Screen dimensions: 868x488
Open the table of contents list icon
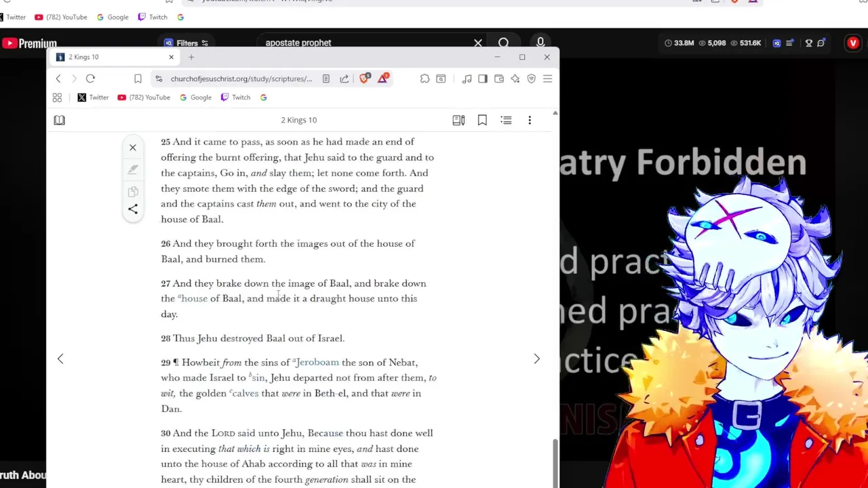pyautogui.click(x=506, y=120)
